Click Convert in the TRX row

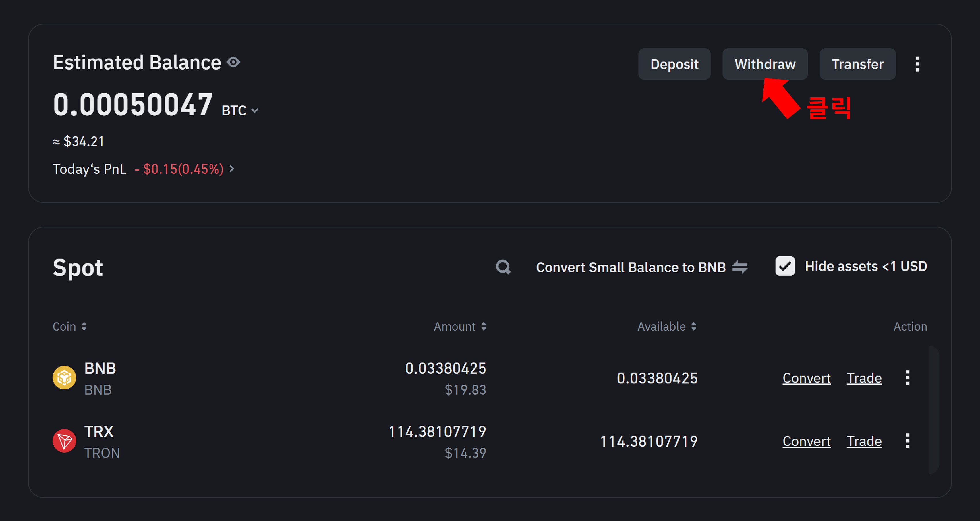806,441
